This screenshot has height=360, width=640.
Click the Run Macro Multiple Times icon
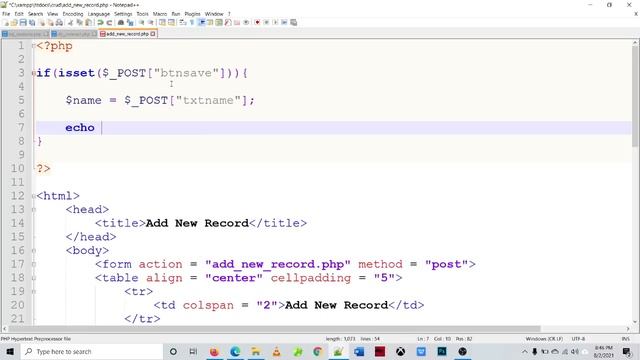point(284,22)
